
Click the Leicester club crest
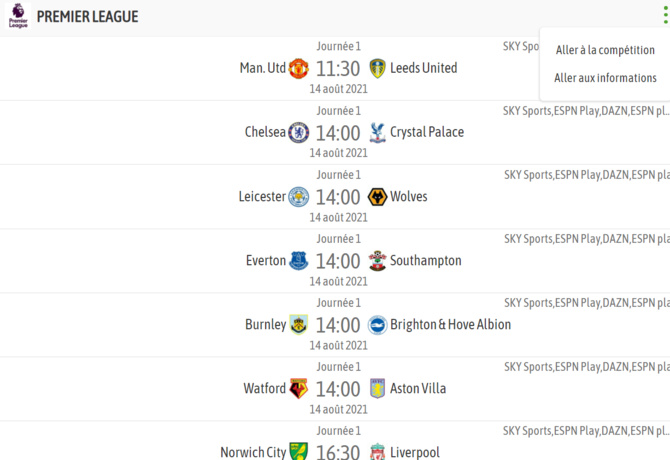click(299, 197)
